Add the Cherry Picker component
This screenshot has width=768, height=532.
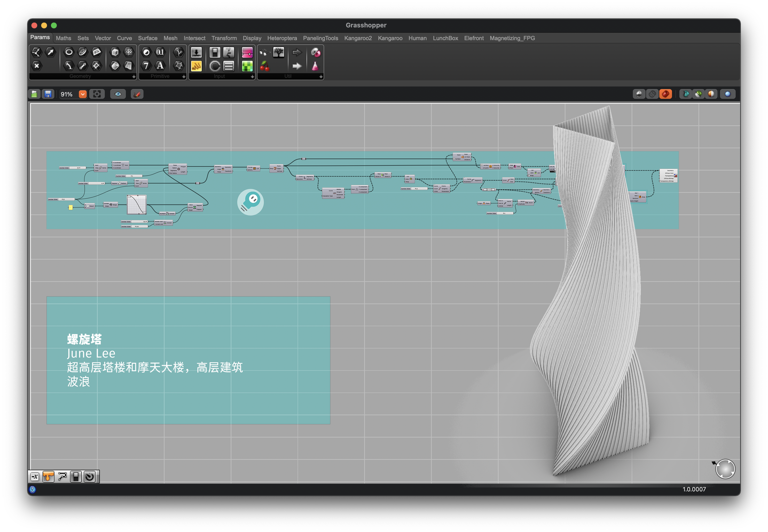tap(264, 66)
